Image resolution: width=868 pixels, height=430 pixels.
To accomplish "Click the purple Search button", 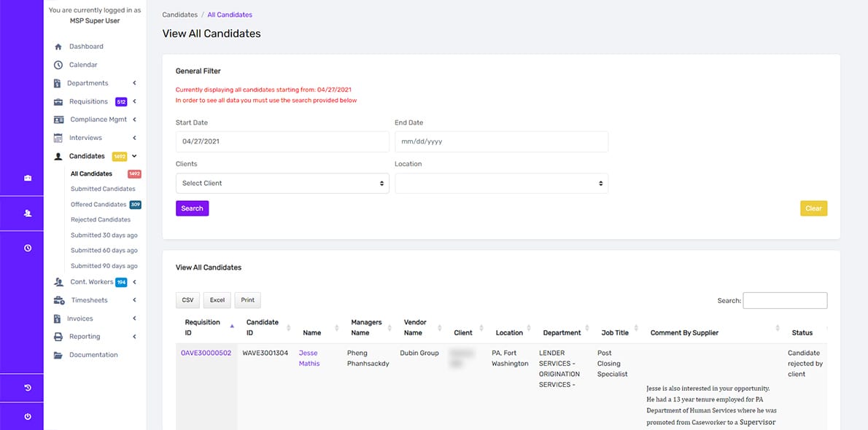I will coord(192,208).
